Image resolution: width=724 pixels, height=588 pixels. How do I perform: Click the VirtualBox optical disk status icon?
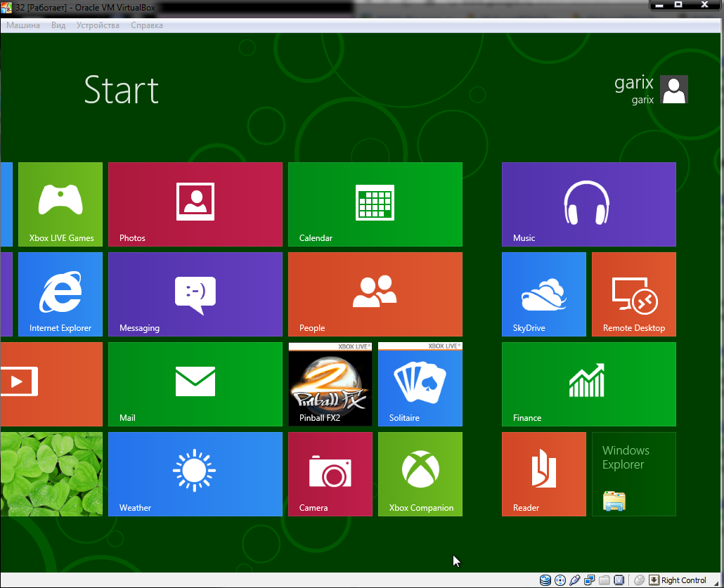(x=560, y=580)
